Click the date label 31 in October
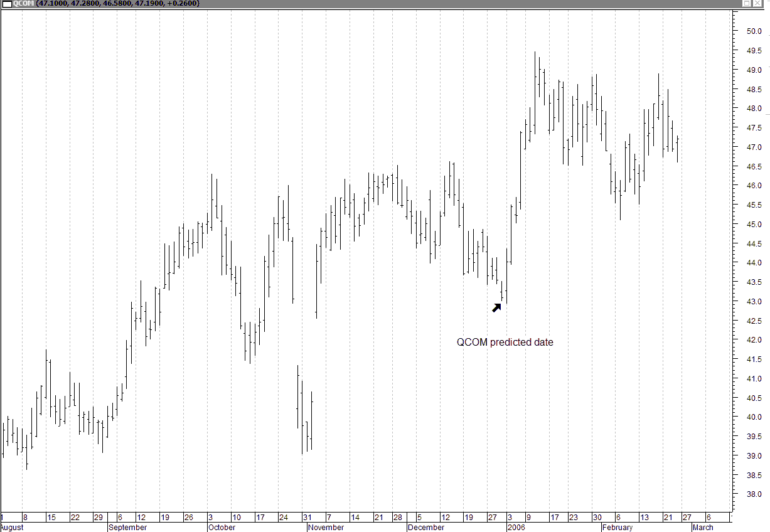Screen dimensions: 770x532 (307, 518)
